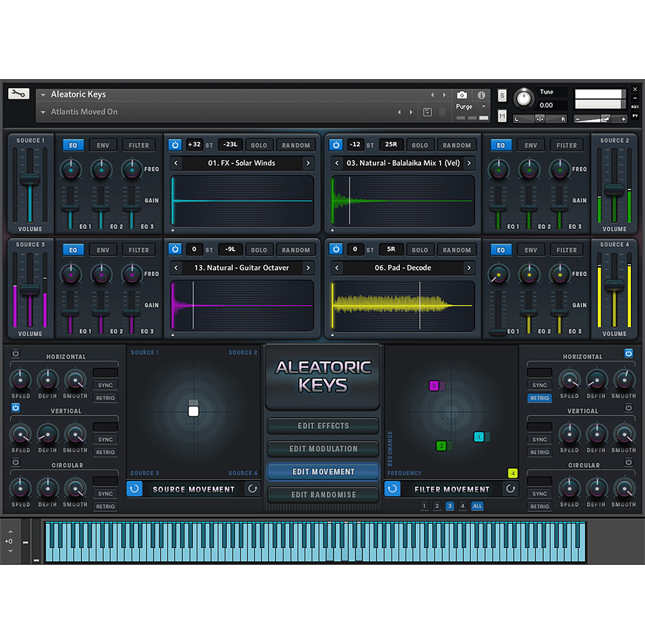Click Source 2 RANDOM button
This screenshot has width=645, height=644.
tap(457, 145)
